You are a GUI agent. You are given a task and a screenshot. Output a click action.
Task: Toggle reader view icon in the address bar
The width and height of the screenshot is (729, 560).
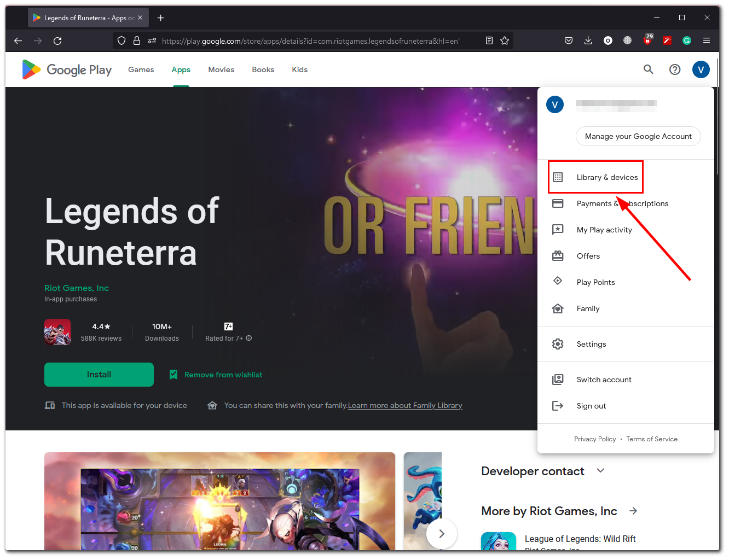[489, 40]
